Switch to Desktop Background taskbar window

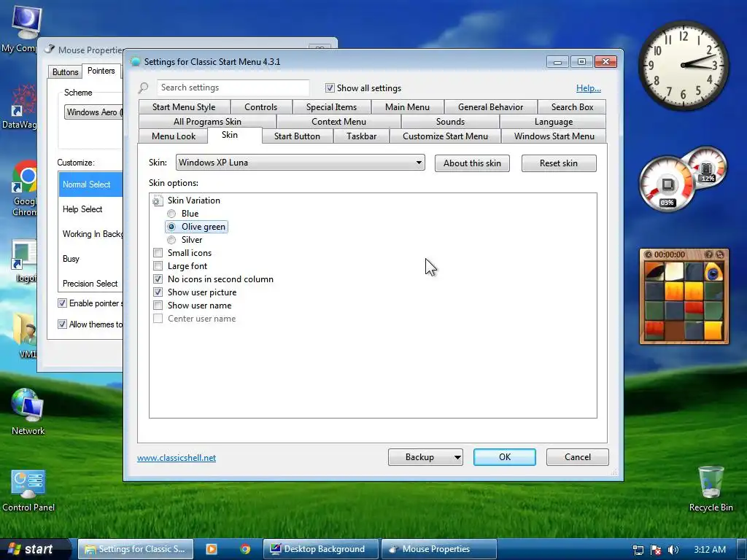tap(321, 549)
